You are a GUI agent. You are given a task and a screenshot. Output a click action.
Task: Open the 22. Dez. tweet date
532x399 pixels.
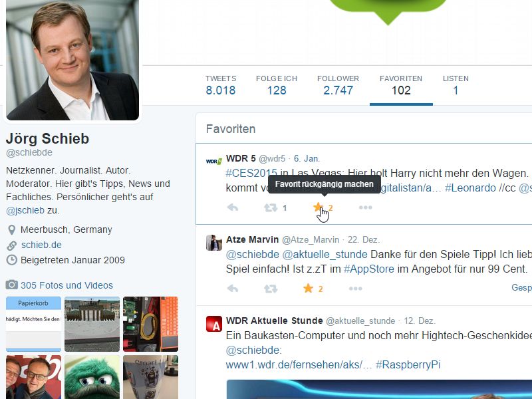click(363, 240)
